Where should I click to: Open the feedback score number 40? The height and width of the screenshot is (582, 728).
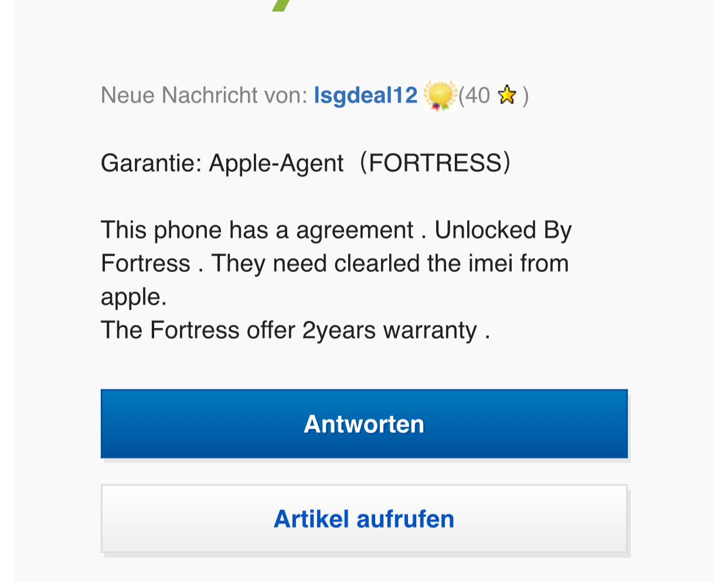pyautogui.click(x=477, y=96)
